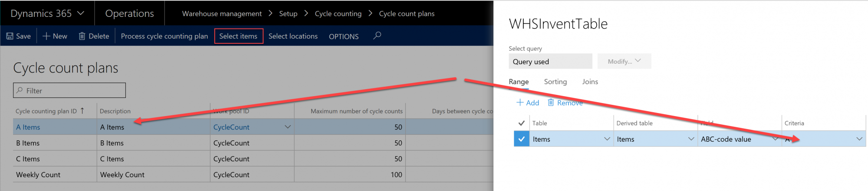Click the Query used combo box
This screenshot has height=191, width=868.
(x=550, y=61)
